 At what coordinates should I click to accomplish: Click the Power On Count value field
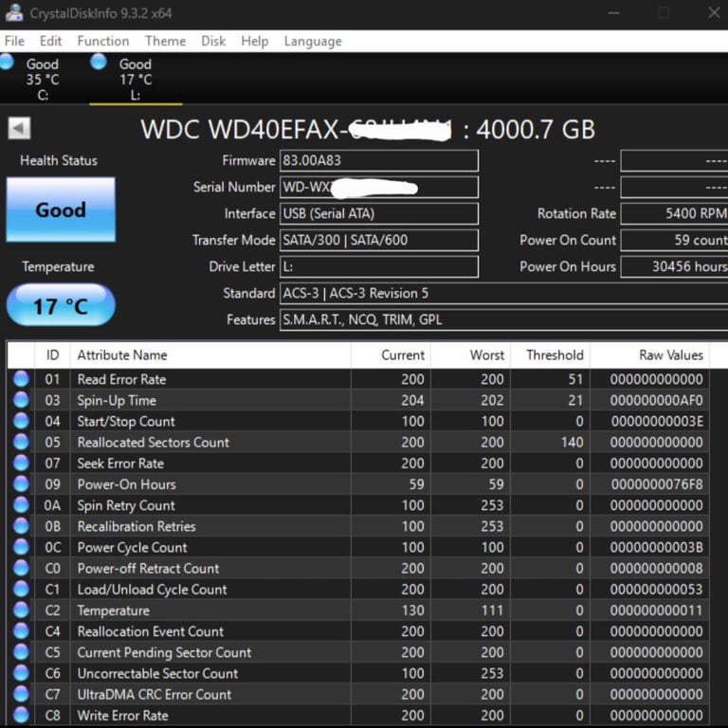(674, 240)
